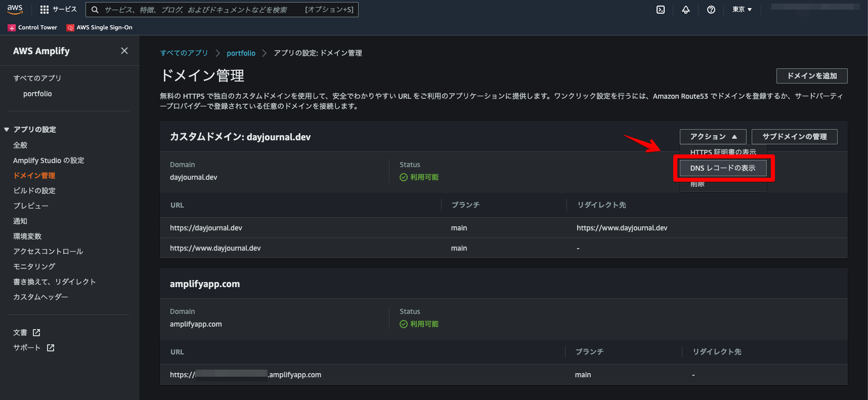
Task: Click 利用可能 status for amplifyapp.com
Action: tap(419, 324)
